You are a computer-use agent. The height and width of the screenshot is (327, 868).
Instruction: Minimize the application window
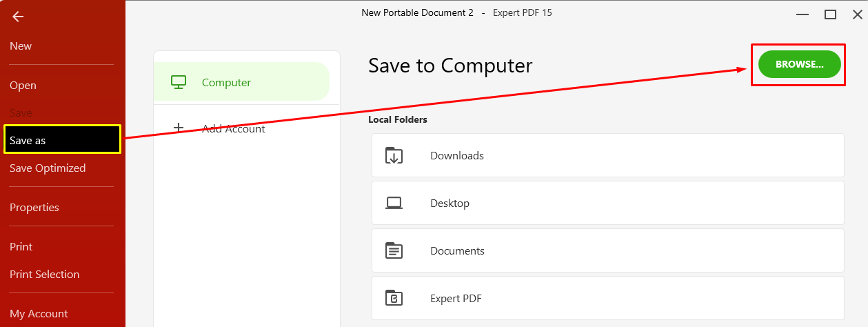pyautogui.click(x=803, y=14)
